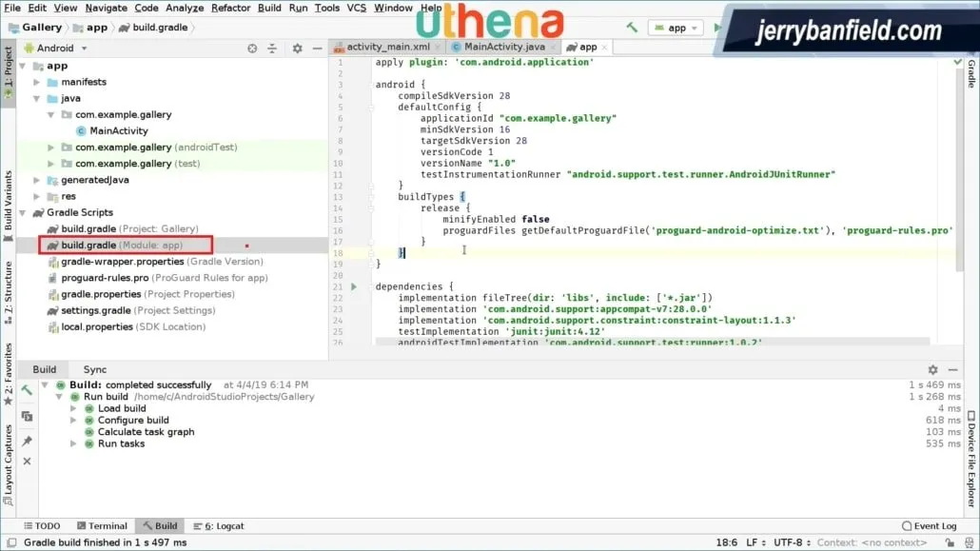The width and height of the screenshot is (980, 551).
Task: Open the Build Variants side panel
Action: coord(9,206)
